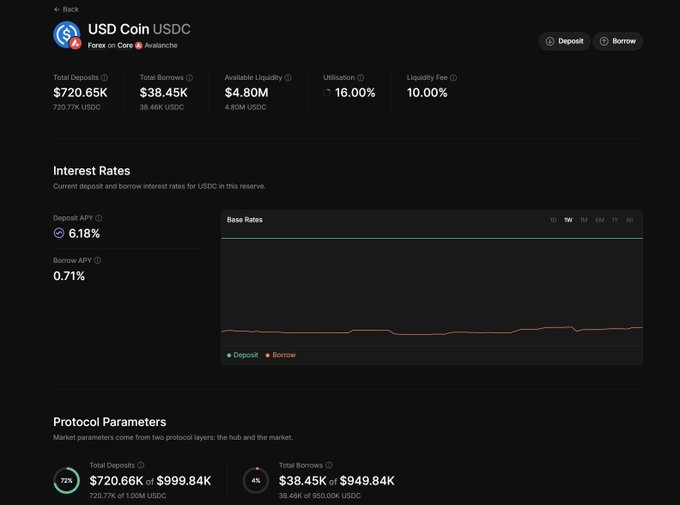
Task: Show info for Protocol Parameters Total Borrows
Action: pos(329,465)
